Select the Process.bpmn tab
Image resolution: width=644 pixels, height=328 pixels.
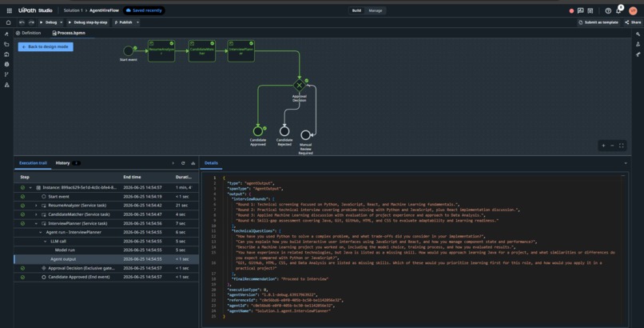pyautogui.click(x=69, y=33)
